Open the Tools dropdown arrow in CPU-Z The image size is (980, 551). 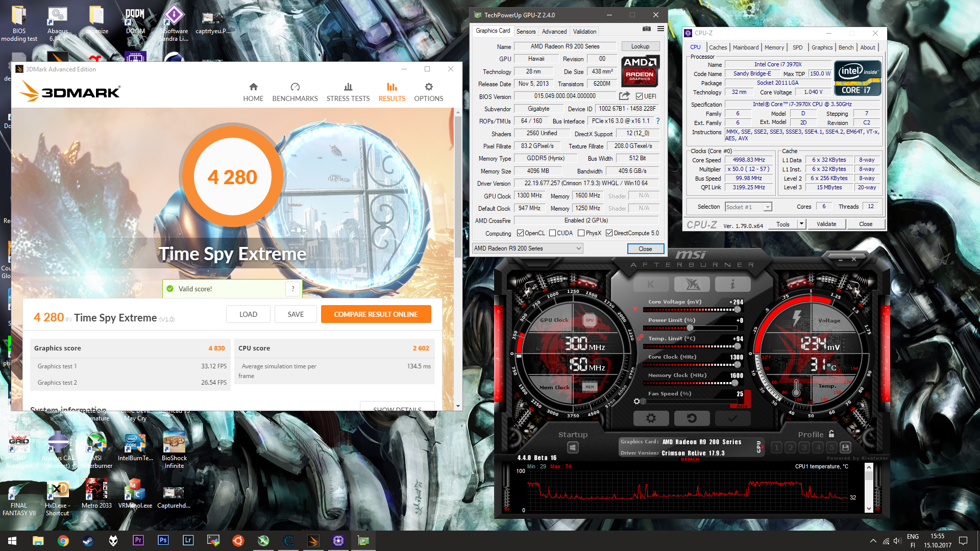(x=801, y=224)
